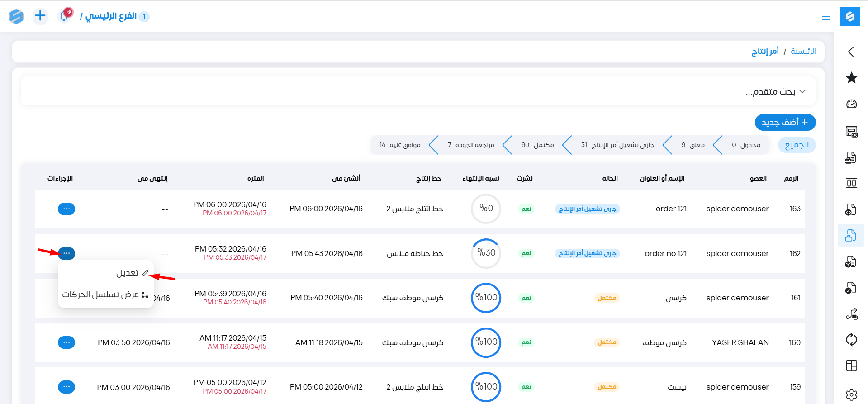Open the settings gear sidebar icon
The width and height of the screenshot is (868, 404).
click(851, 394)
